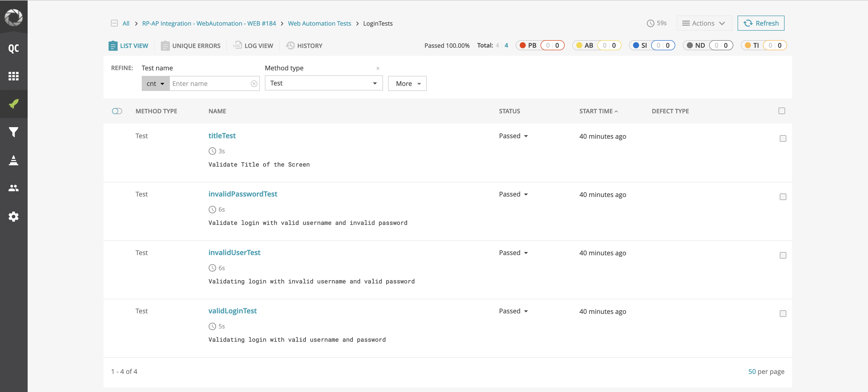The image size is (868, 392).
Task: Open project Settings gear in sidebar
Action: 14,216
